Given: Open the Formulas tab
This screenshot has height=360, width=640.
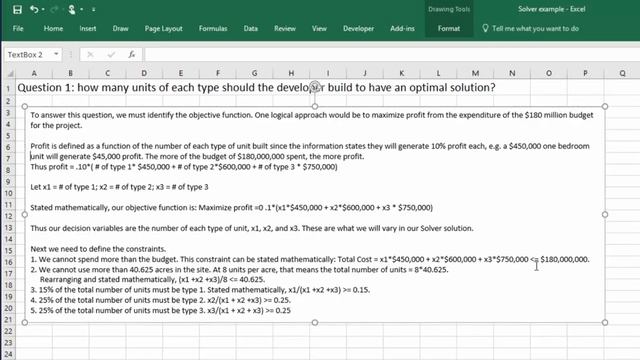Looking at the screenshot, I should (213, 29).
